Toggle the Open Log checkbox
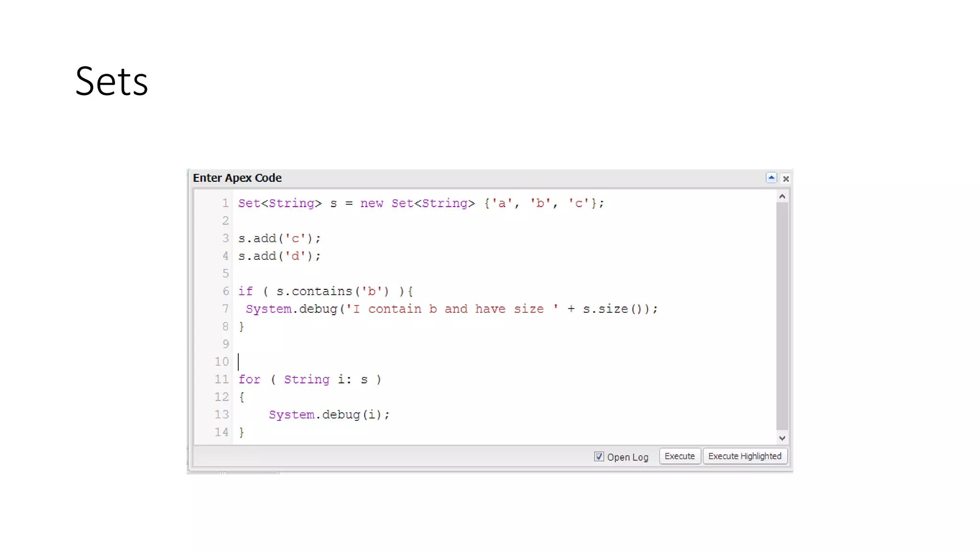Image resolution: width=980 pixels, height=551 pixels. (x=599, y=457)
